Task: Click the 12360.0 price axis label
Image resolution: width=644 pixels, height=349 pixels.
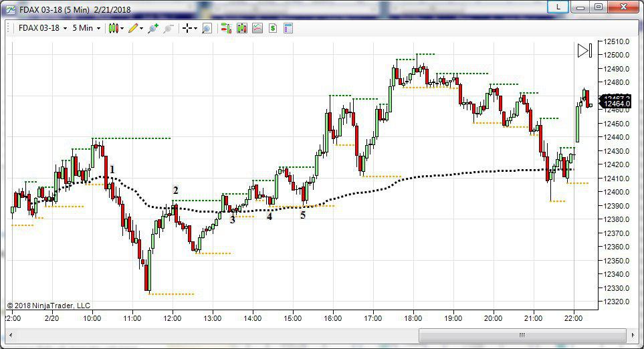Action: coord(617,247)
